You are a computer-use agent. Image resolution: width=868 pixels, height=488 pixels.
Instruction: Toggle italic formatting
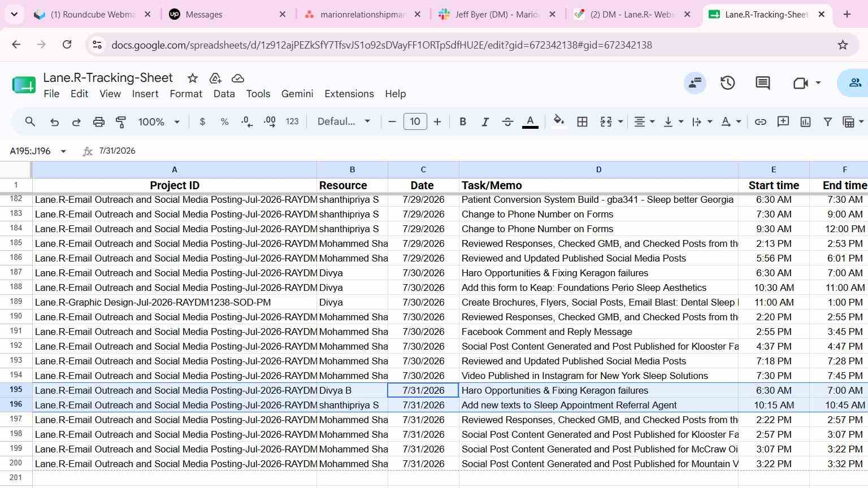485,121
